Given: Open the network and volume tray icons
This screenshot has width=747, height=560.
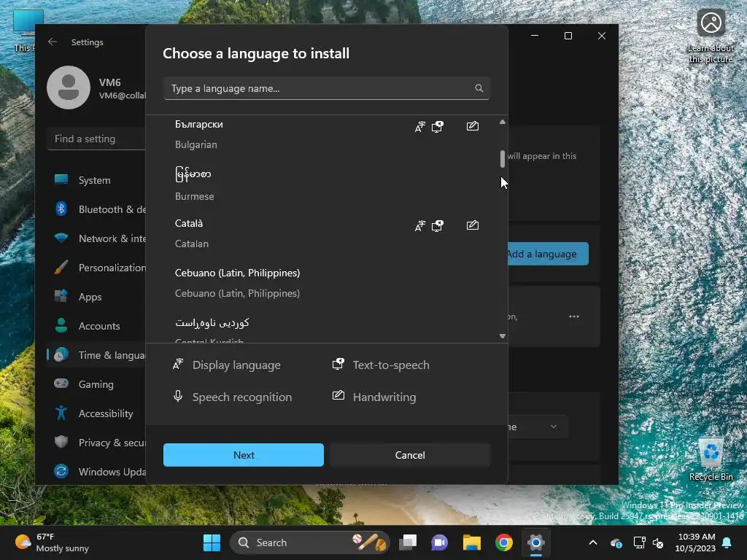Looking at the screenshot, I should pyautogui.click(x=649, y=542).
